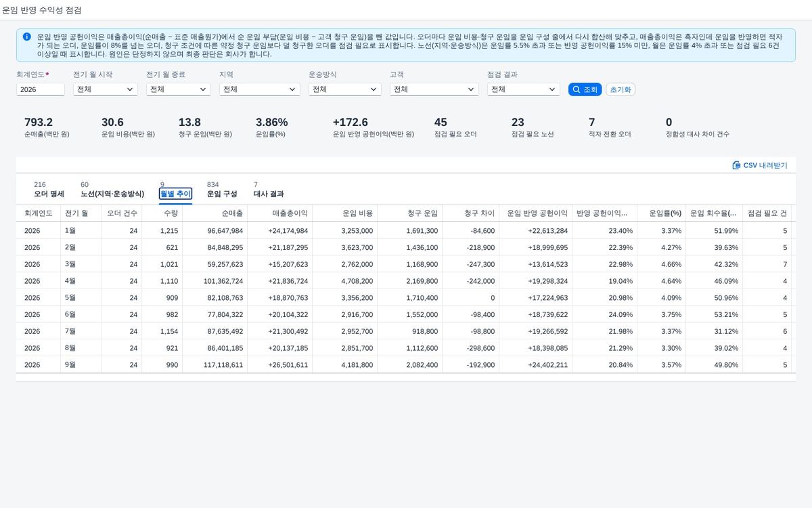
Task: Click the 점검 필요 노선 KPI value 23
Action: (518, 123)
